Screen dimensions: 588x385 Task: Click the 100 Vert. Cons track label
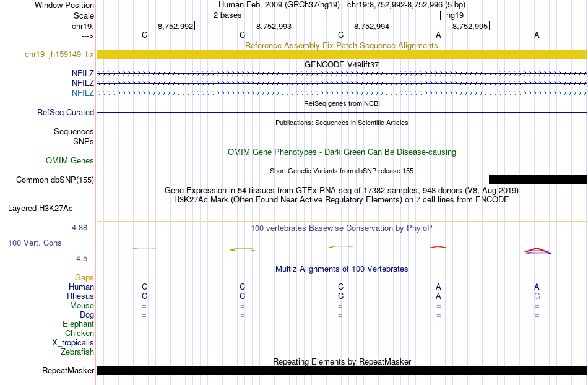pos(35,243)
